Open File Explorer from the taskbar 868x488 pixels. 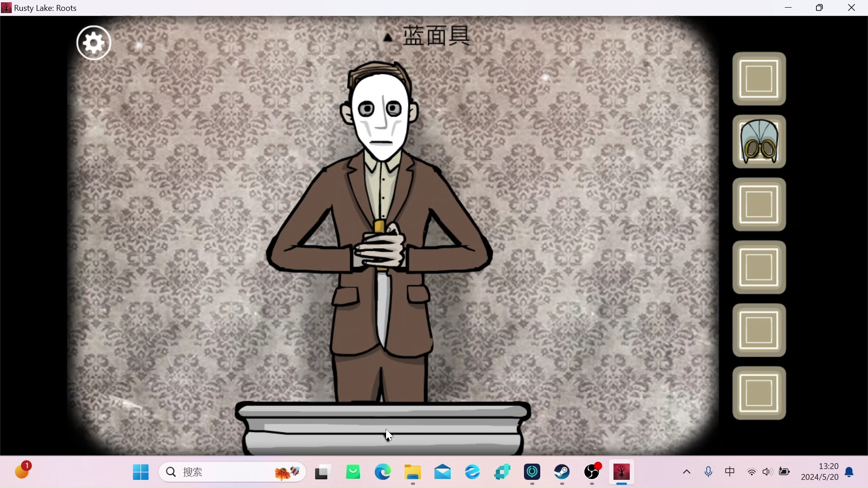tap(413, 472)
